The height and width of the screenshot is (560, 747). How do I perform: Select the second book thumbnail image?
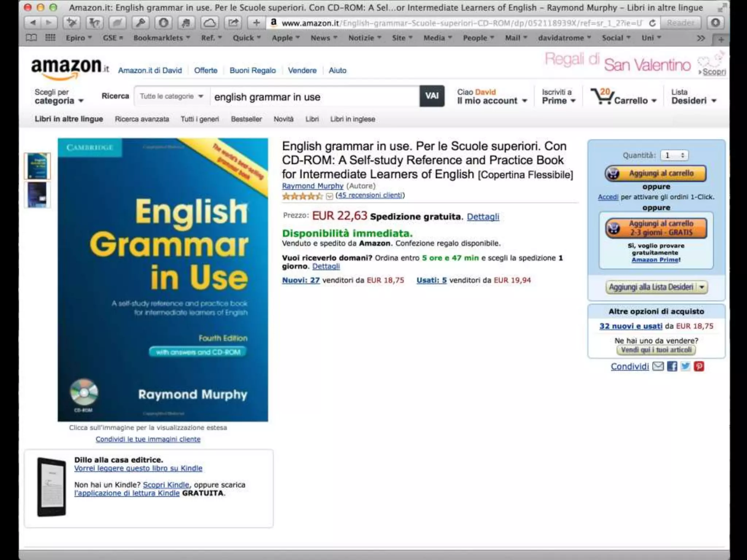[x=37, y=195]
